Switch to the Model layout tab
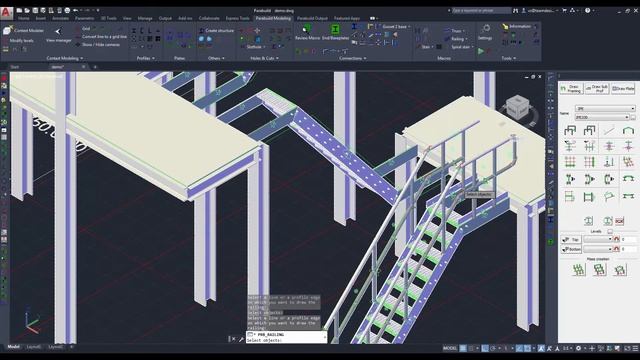Image resolution: width=640 pixels, height=360 pixels. click(x=13, y=347)
